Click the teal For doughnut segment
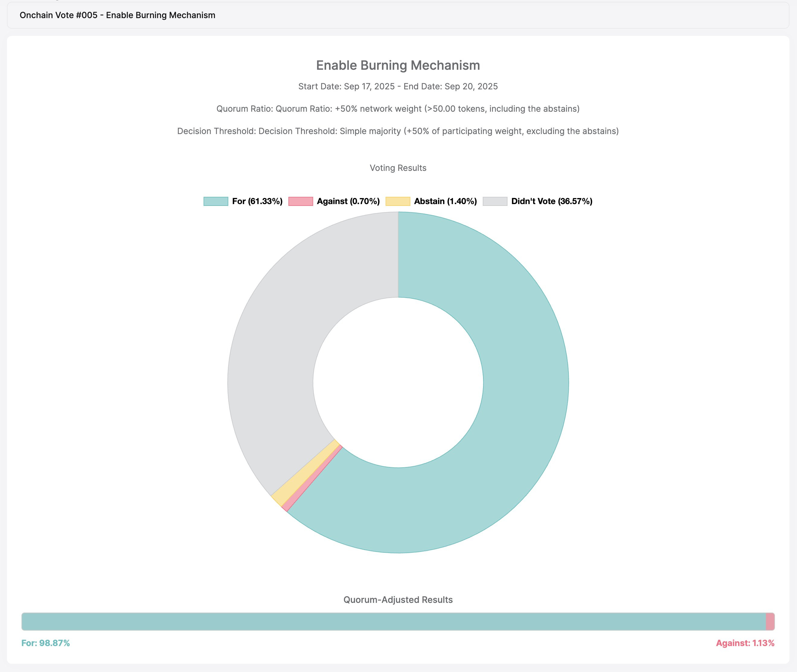797x672 pixels. click(x=522, y=381)
